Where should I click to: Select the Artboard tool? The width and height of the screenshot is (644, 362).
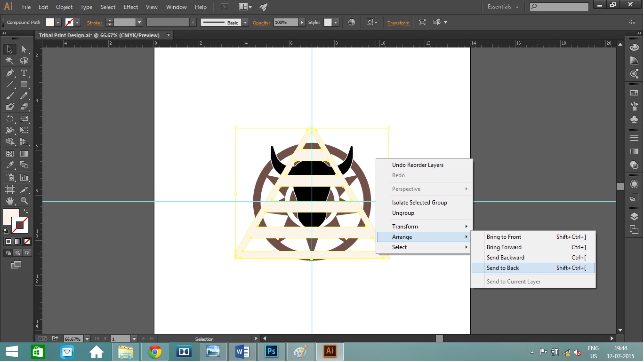[x=10, y=189]
